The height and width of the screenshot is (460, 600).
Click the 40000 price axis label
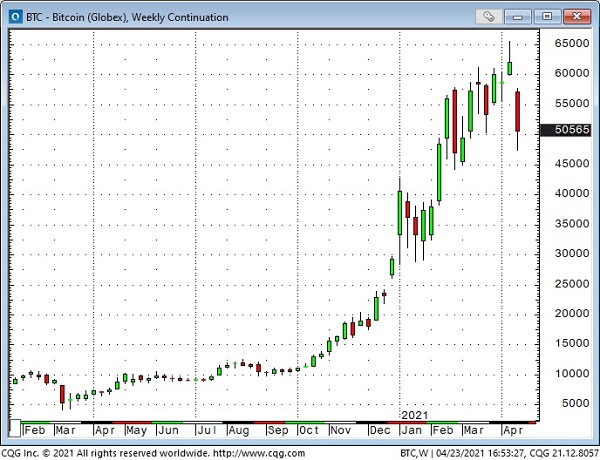(572, 193)
